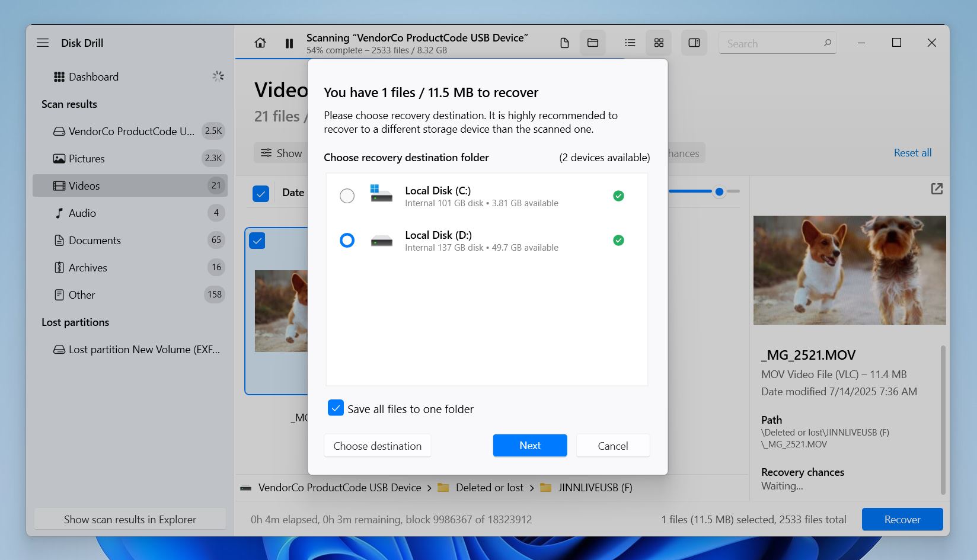Click Deleted or lost breadcrumb
This screenshot has height=560, width=977.
(490, 488)
